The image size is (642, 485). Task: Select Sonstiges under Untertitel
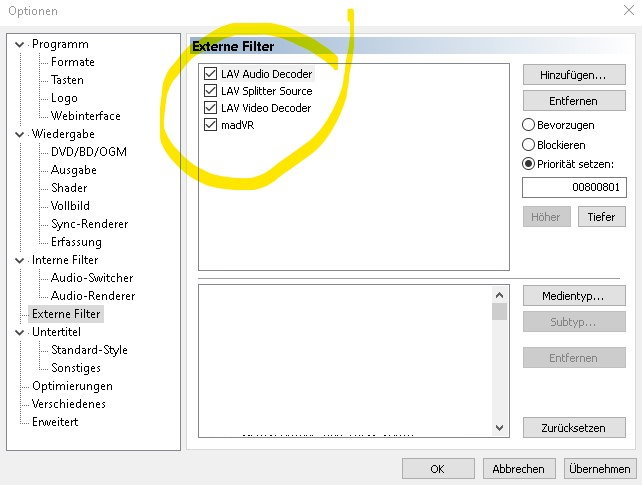click(76, 368)
